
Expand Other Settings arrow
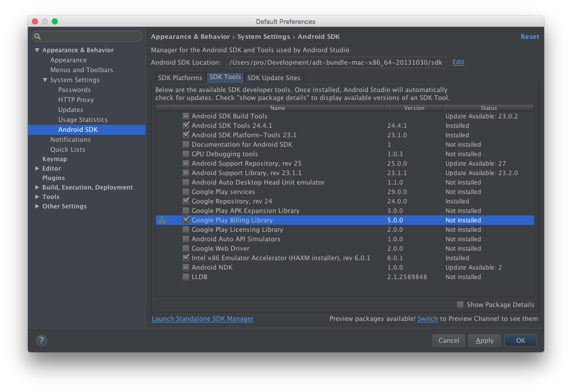[37, 206]
